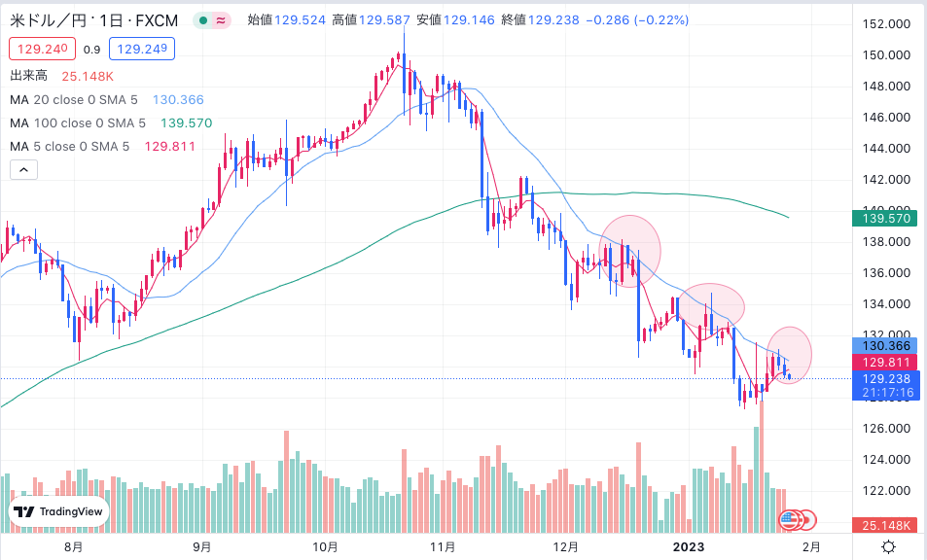Click the blue buy price 129.249
The height and width of the screenshot is (560, 927).
click(x=141, y=49)
